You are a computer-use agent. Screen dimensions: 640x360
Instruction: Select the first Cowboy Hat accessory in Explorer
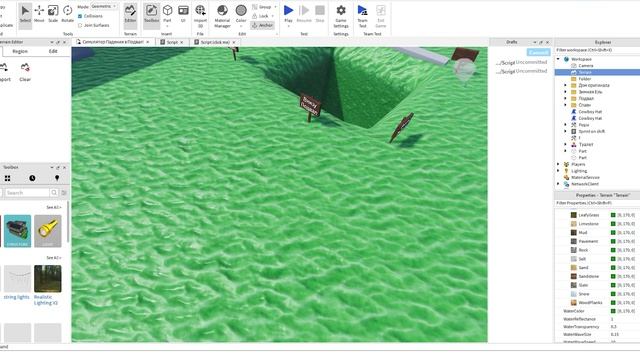pos(590,111)
